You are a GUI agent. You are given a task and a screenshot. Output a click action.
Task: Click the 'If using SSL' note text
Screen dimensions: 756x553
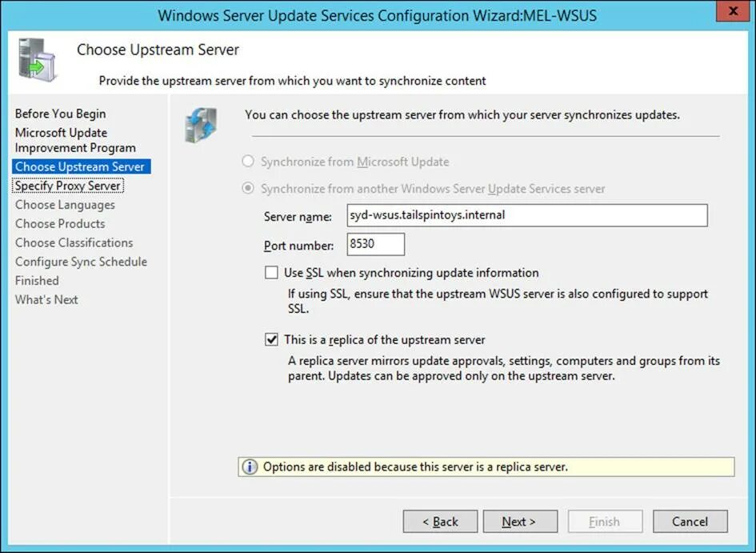pos(498,301)
